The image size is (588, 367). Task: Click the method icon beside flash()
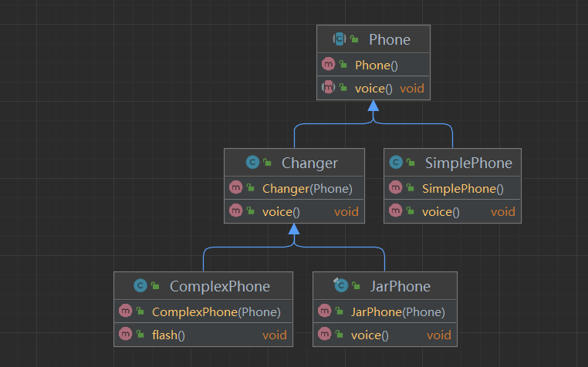125,335
